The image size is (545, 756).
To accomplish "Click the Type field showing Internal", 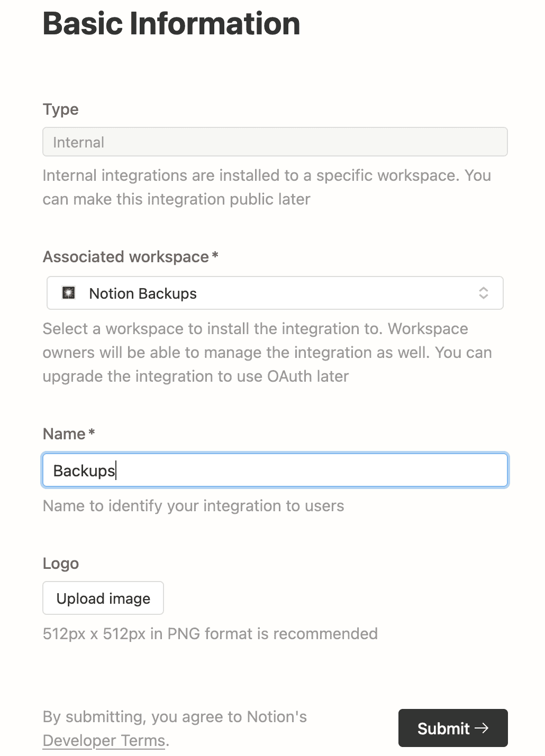I will (x=275, y=142).
